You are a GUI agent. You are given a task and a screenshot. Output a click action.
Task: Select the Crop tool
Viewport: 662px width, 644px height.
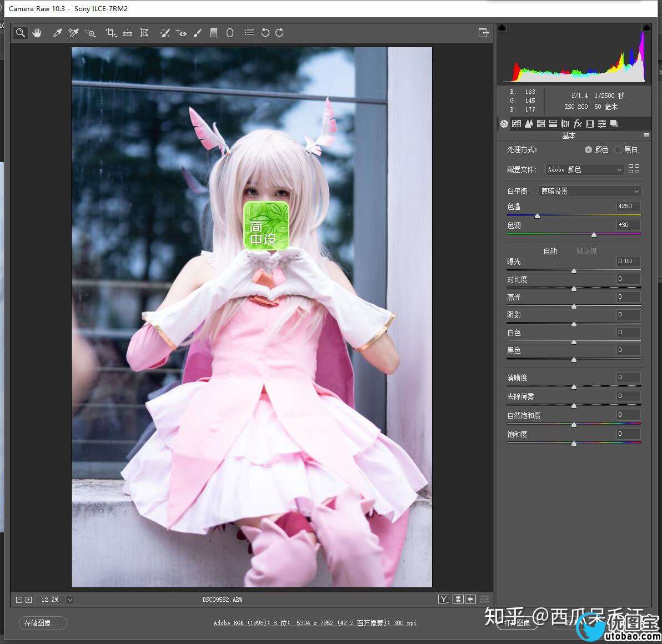[x=111, y=33]
